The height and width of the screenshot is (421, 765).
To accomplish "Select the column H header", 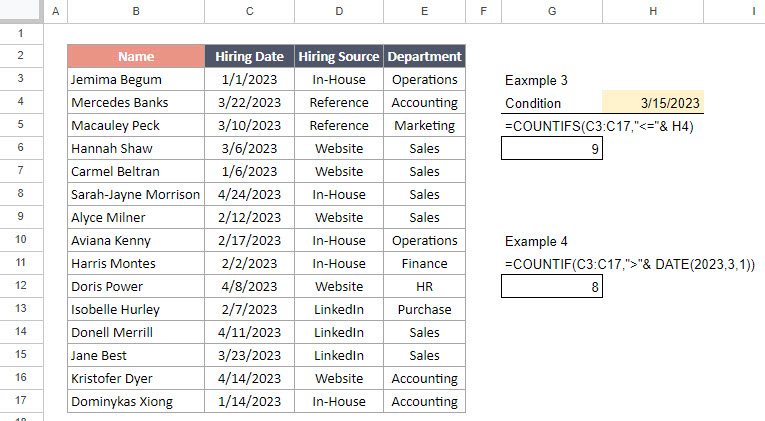I will [x=653, y=11].
